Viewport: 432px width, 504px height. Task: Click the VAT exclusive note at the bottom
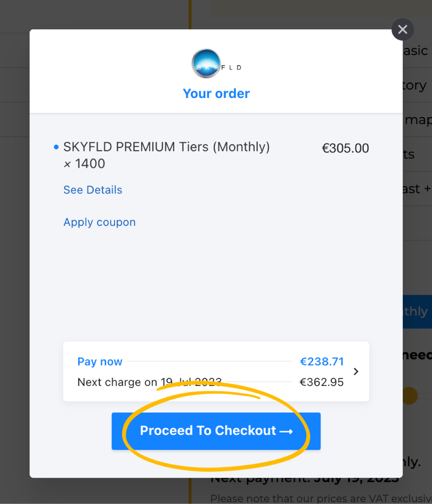pyautogui.click(x=321, y=498)
